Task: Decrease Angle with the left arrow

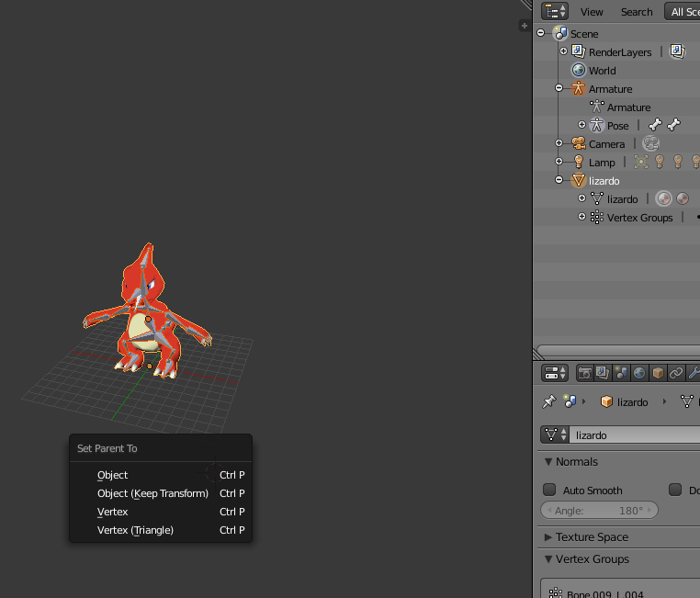Action: pos(549,511)
